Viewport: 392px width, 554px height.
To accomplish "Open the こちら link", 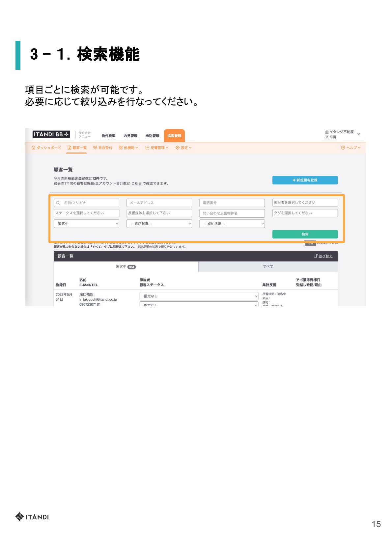I will click(136, 183).
